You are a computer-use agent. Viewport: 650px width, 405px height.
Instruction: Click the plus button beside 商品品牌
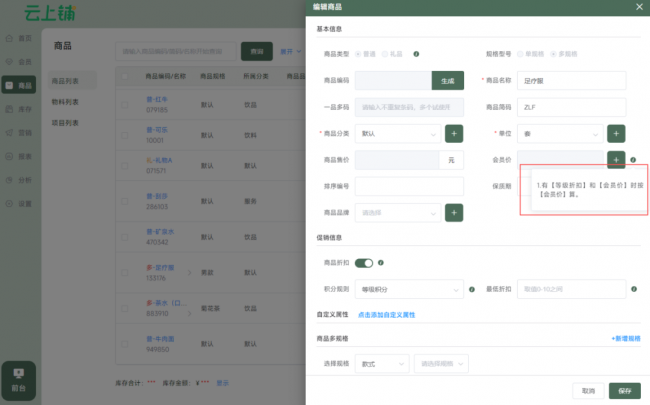pos(454,212)
